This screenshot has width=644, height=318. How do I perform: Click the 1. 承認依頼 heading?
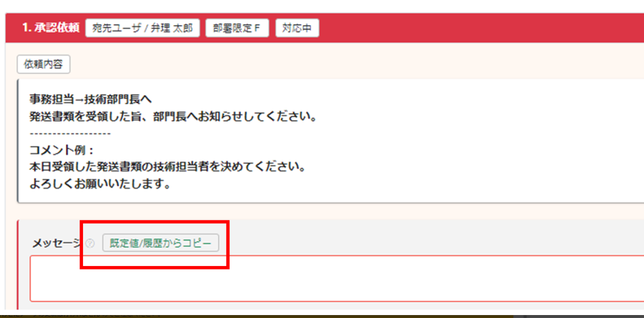pos(51,28)
